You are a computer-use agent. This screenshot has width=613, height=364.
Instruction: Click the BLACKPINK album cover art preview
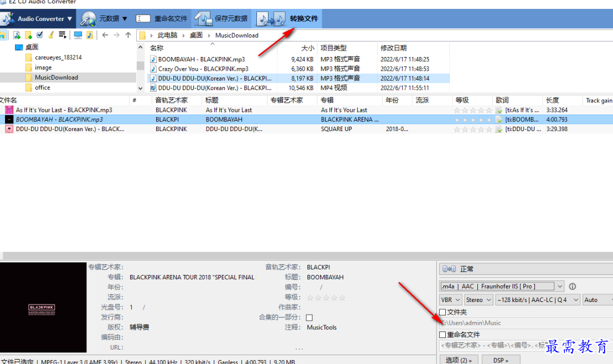pyautogui.click(x=43, y=308)
